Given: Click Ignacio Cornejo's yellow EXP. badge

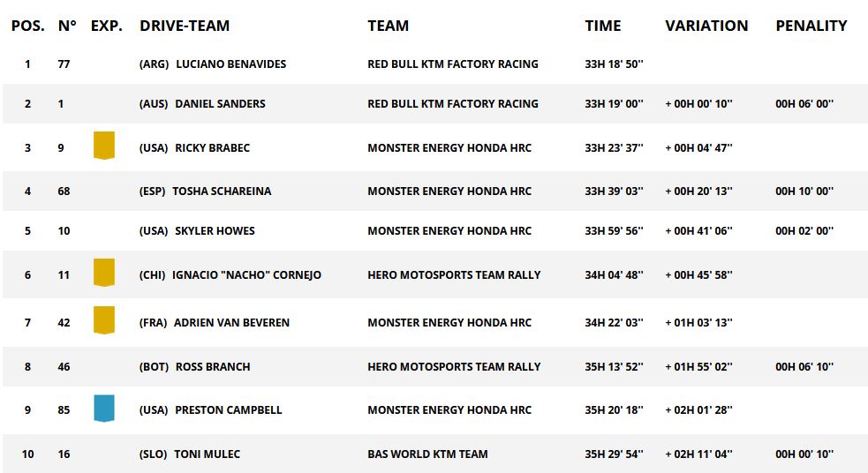Looking at the screenshot, I should [x=104, y=272].
